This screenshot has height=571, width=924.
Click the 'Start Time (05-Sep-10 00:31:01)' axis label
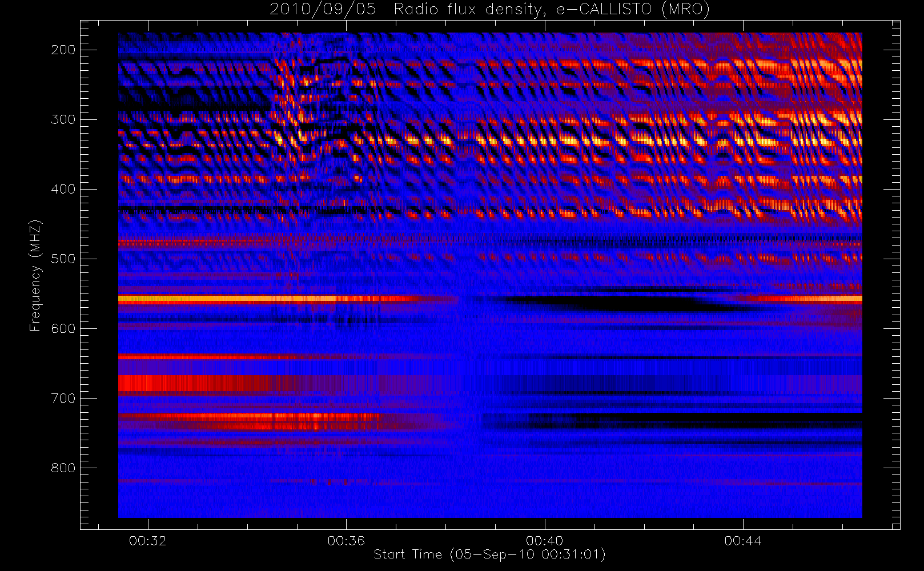(x=489, y=554)
